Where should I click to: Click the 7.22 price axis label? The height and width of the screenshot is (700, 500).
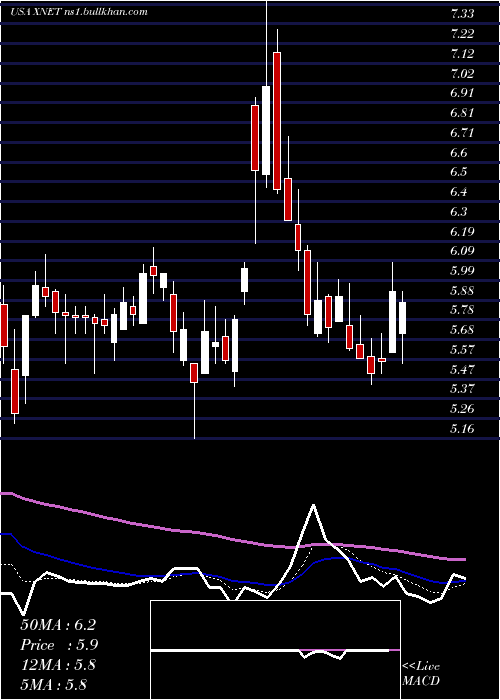point(462,34)
